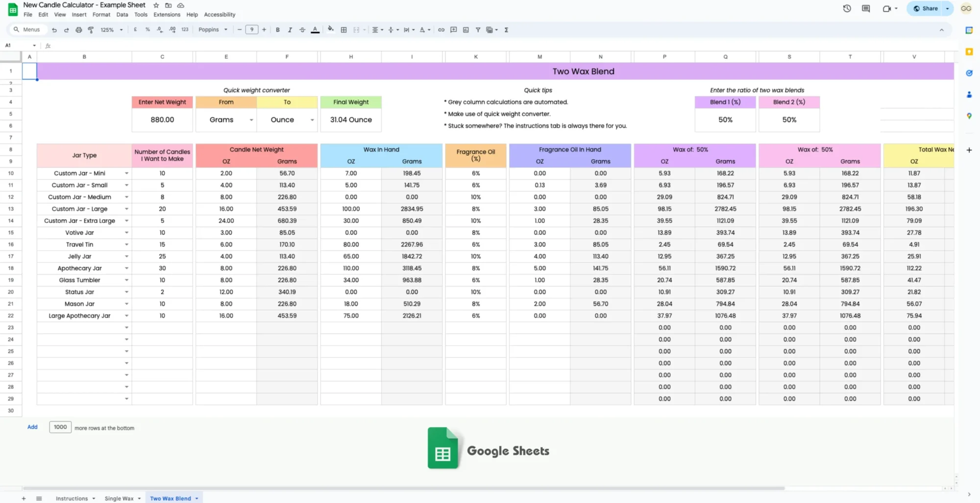
Task: Create a filter with the funnel icon
Action: [478, 30]
